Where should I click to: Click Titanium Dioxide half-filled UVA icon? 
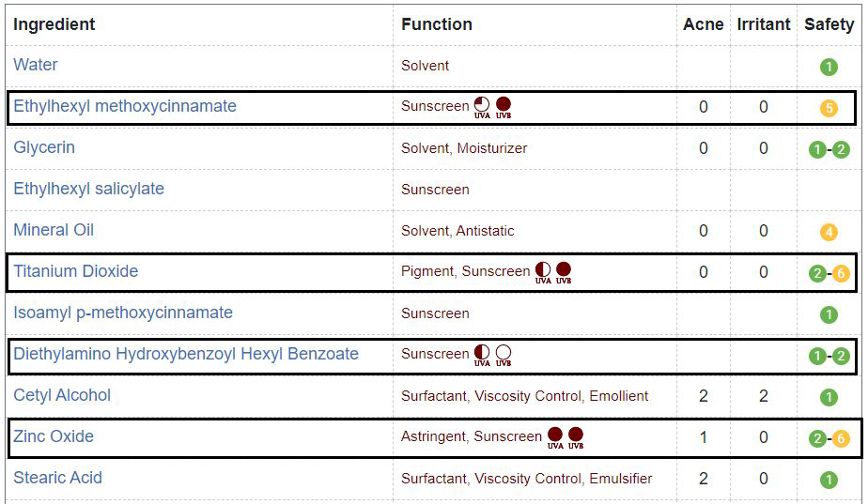[543, 273]
